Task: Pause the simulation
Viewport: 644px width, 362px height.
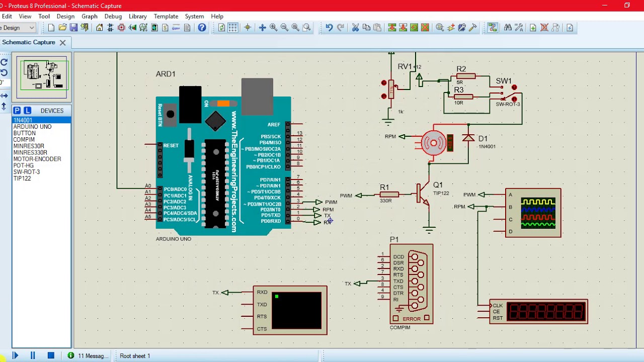Action: point(33,355)
